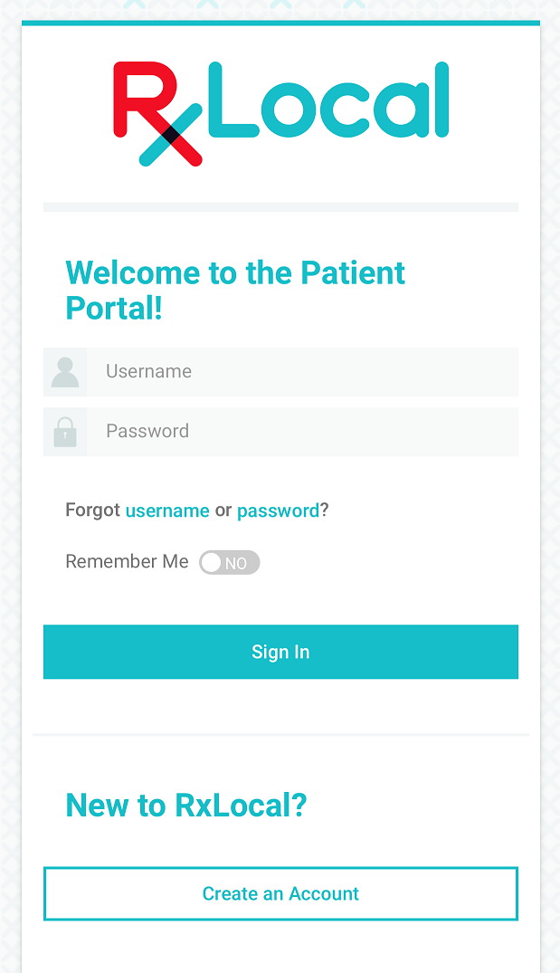560x973 pixels.
Task: Toggle the Remember Me switch
Action: (230, 562)
